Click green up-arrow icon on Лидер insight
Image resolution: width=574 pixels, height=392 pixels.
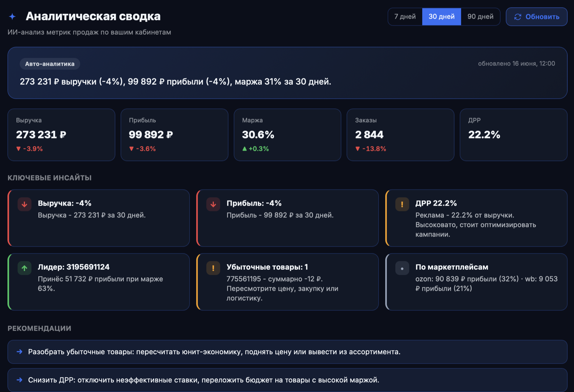[x=25, y=268]
